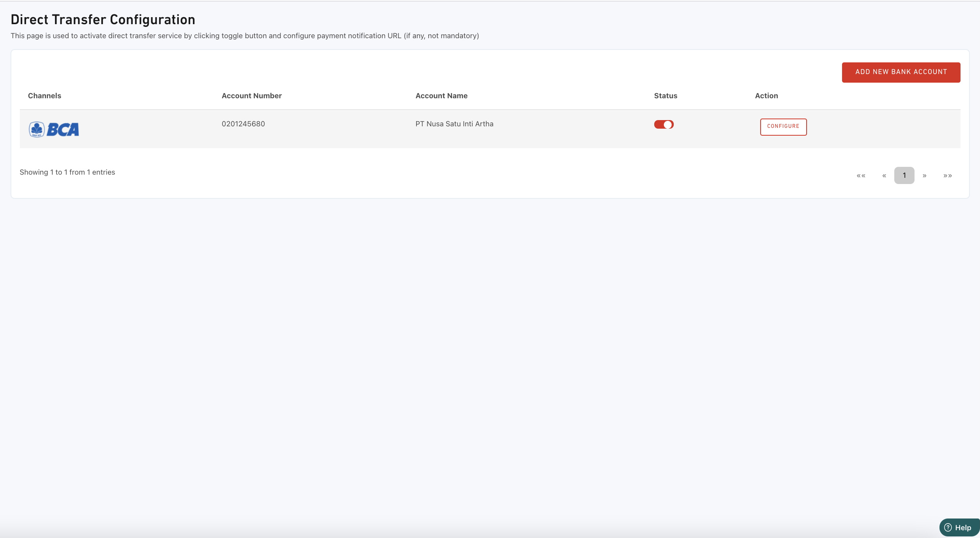Click account number 0201245680
Image resolution: width=980 pixels, height=538 pixels.
point(243,124)
